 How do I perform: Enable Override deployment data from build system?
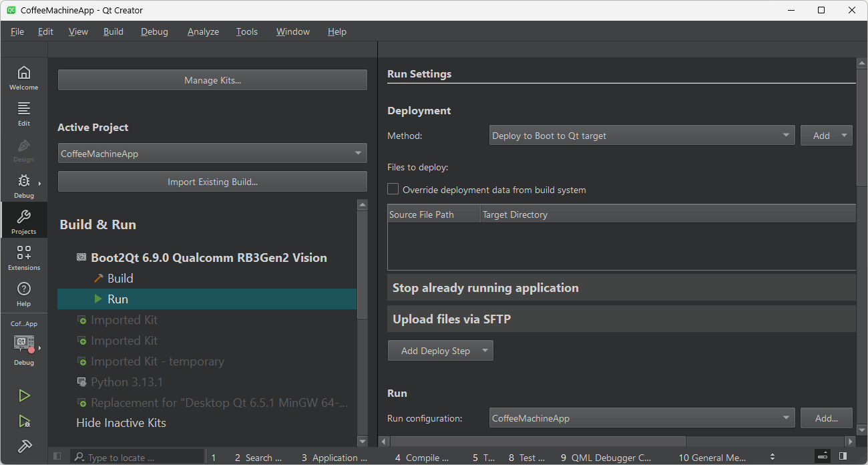click(393, 190)
